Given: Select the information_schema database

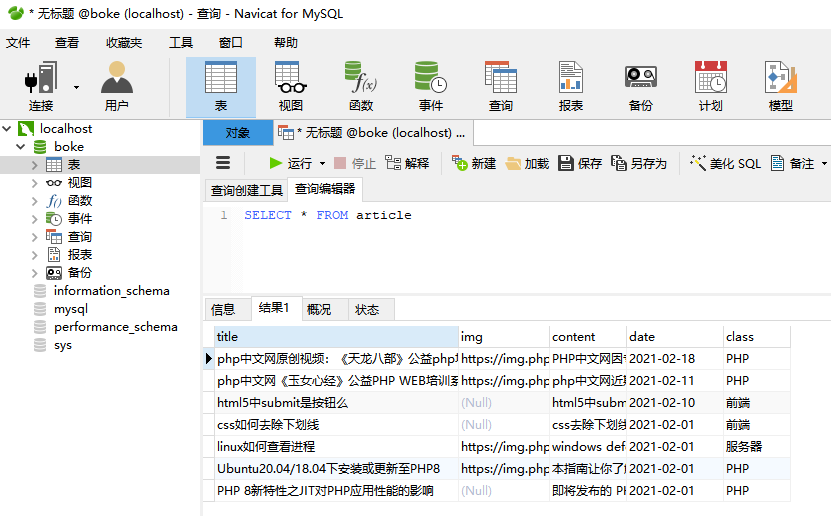Looking at the screenshot, I should 111,291.
